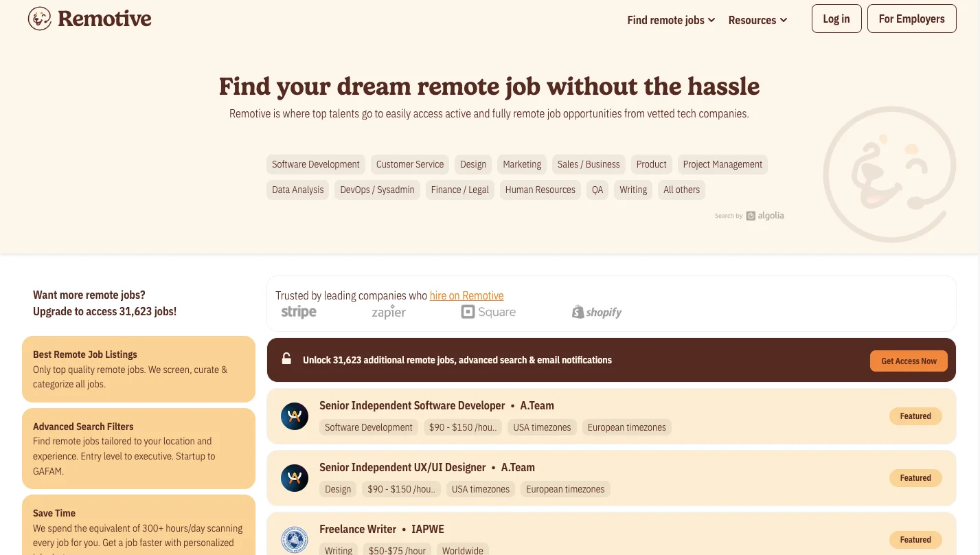Click 'Upgrade to access 31,623 jobs!' text
Viewport: 980px width, 555px height.
tap(104, 311)
